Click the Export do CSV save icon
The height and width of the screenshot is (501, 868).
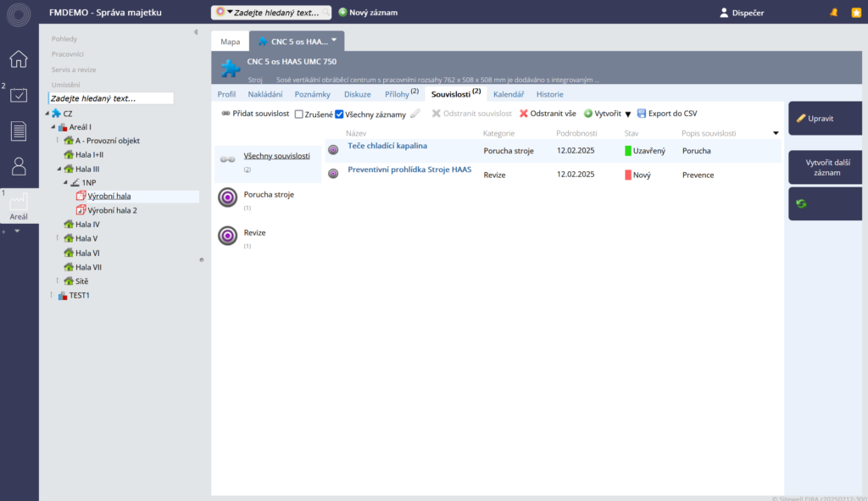click(x=642, y=114)
